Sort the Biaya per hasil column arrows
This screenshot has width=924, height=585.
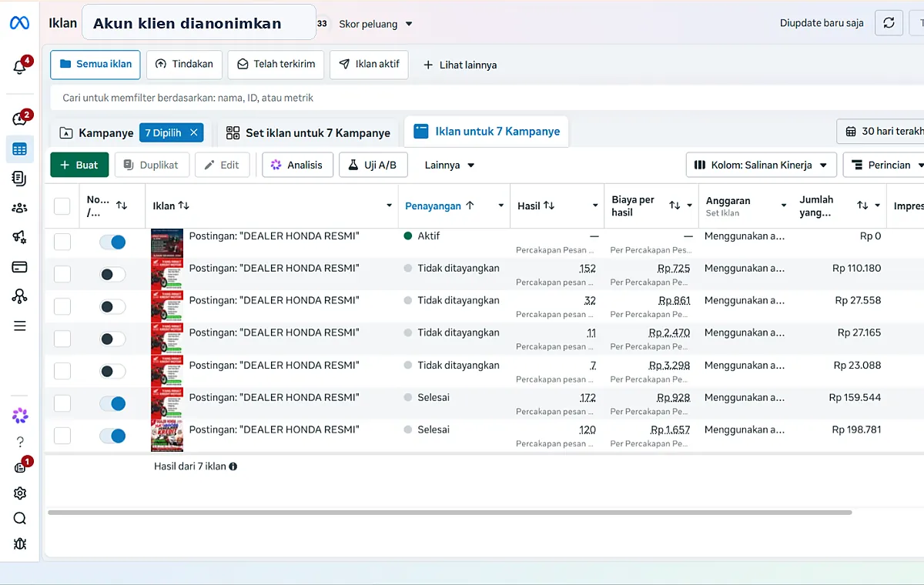[675, 206]
